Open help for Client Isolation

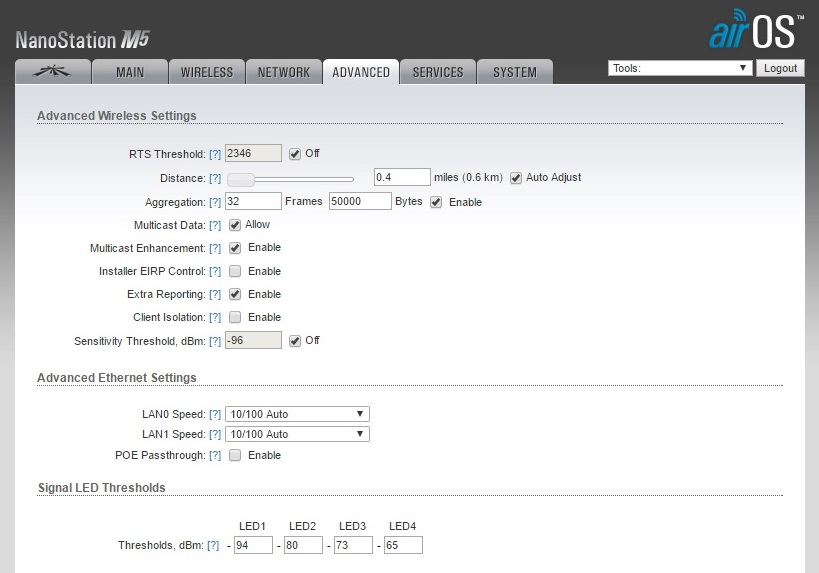coord(215,317)
